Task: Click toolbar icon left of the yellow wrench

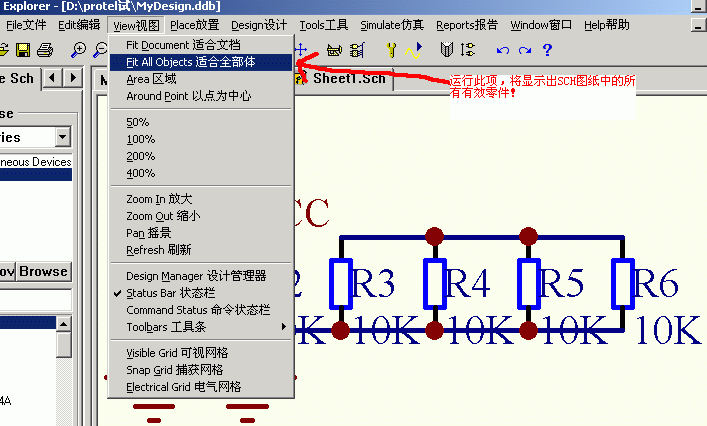Action: (357, 50)
